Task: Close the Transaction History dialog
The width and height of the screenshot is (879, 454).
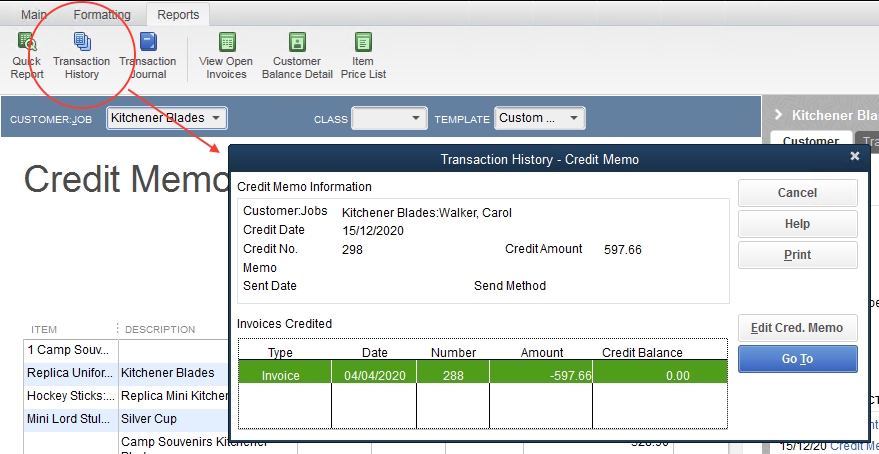Action: tap(854, 156)
